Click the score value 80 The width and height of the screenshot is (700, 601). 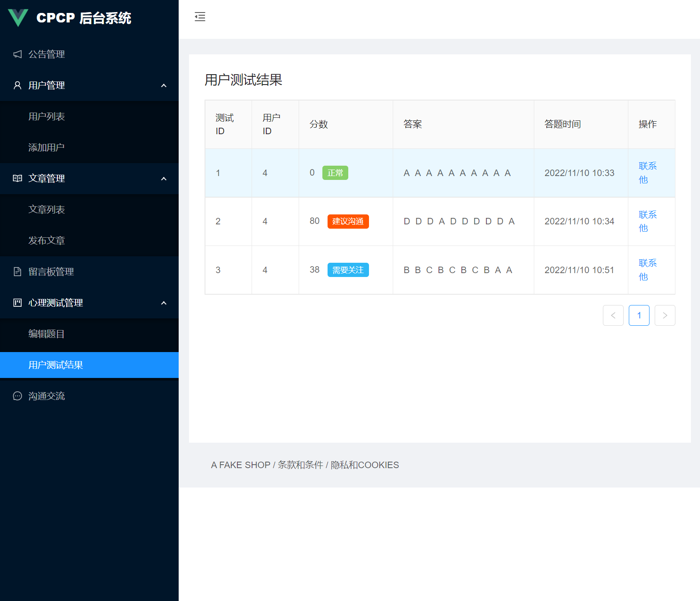click(315, 221)
